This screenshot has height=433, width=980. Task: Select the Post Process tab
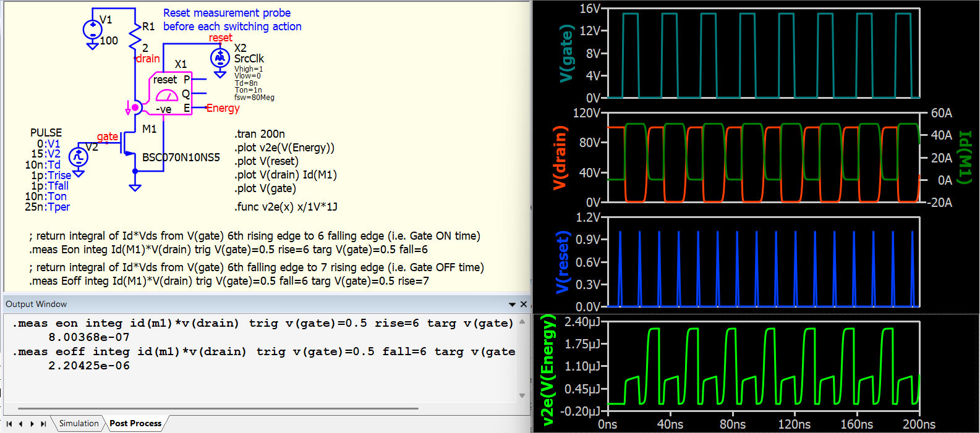tap(135, 423)
